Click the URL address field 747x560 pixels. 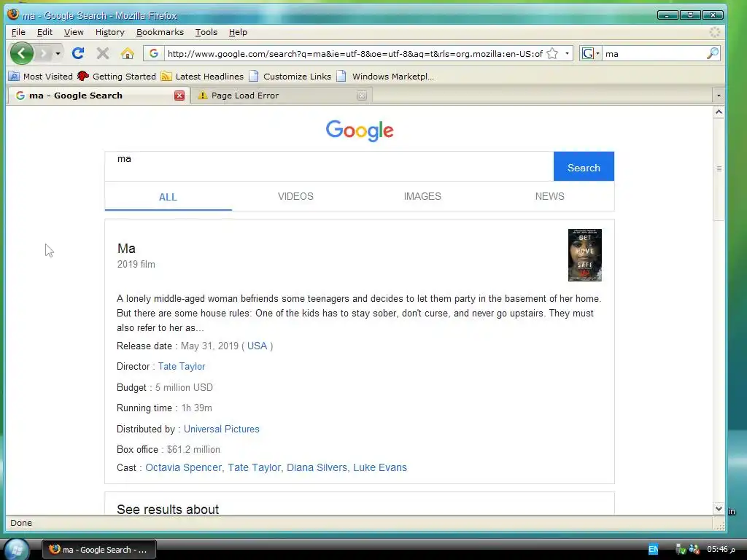point(355,53)
